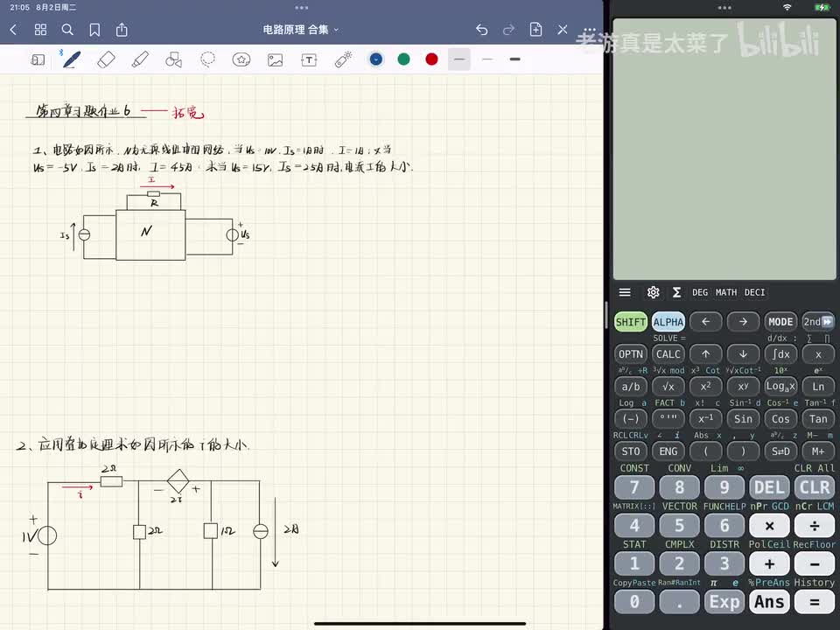This screenshot has width=840, height=630.
Task: Tap the Sin key
Action: [x=743, y=419]
